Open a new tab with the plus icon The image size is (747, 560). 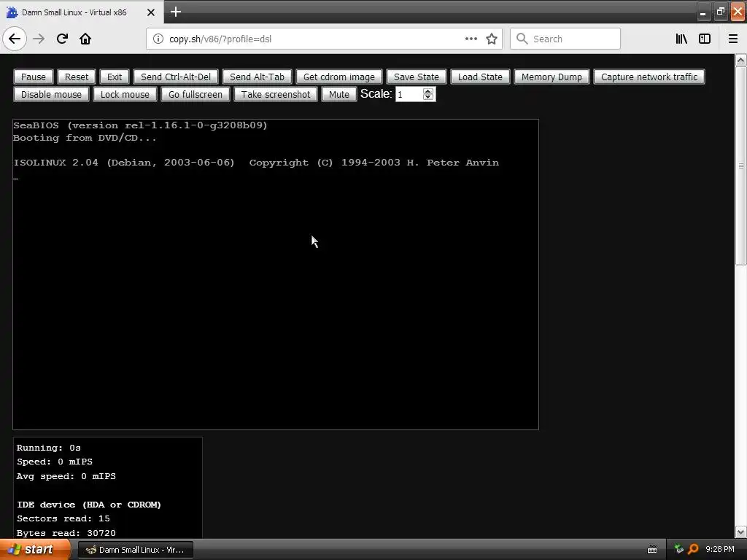pos(175,12)
